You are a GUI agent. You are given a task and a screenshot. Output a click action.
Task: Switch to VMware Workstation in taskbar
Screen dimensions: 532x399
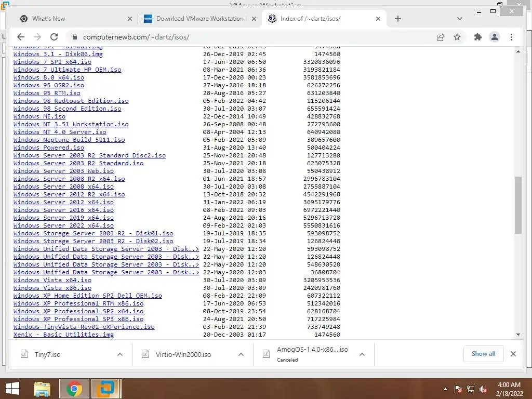pyautogui.click(x=106, y=389)
